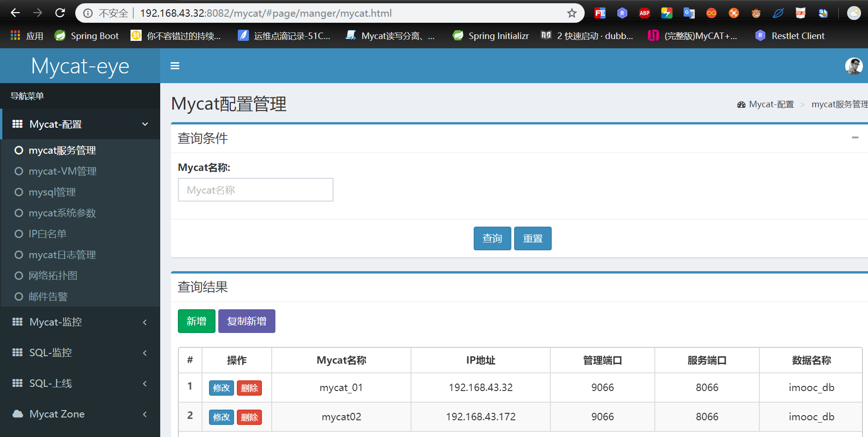Select 网络拓扑图 in sidebar
The height and width of the screenshot is (437, 868).
point(53,276)
